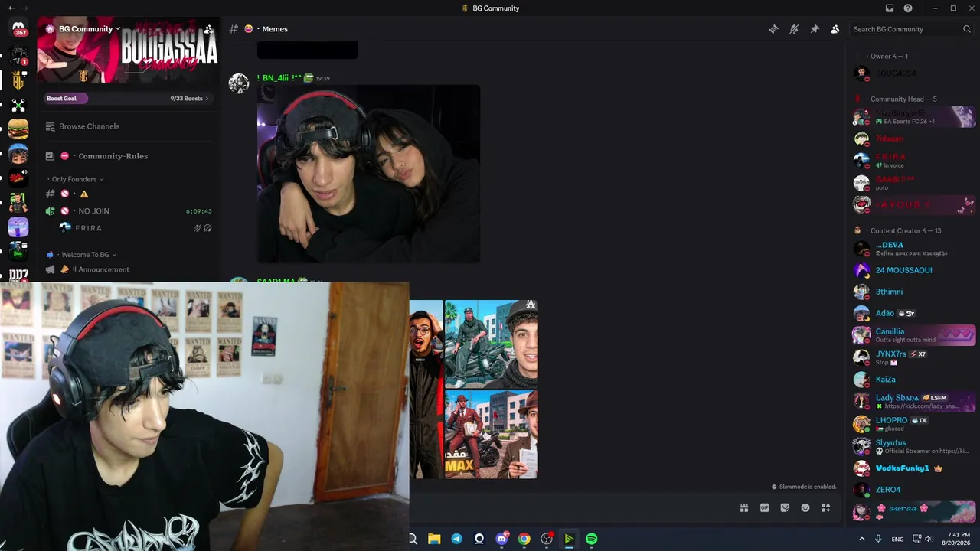Join the NO JOIN voice channel
Screen dimensions: 980x551
129,211
